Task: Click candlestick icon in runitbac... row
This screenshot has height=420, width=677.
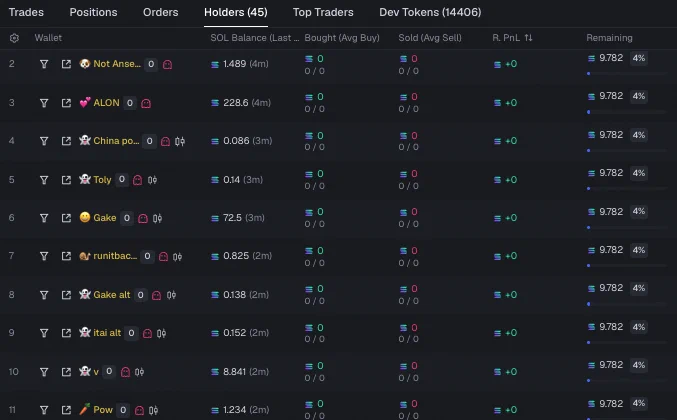Action: pyautogui.click(x=177, y=257)
